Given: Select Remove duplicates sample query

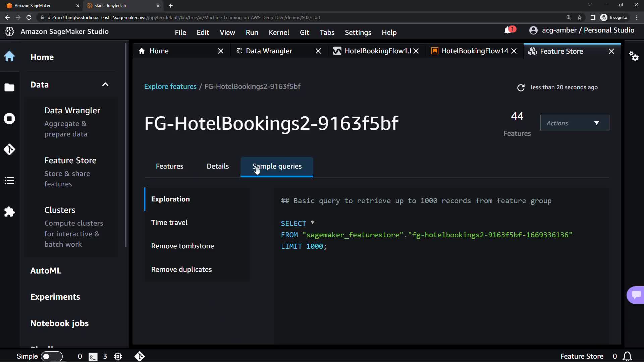Looking at the screenshot, I should point(181,269).
